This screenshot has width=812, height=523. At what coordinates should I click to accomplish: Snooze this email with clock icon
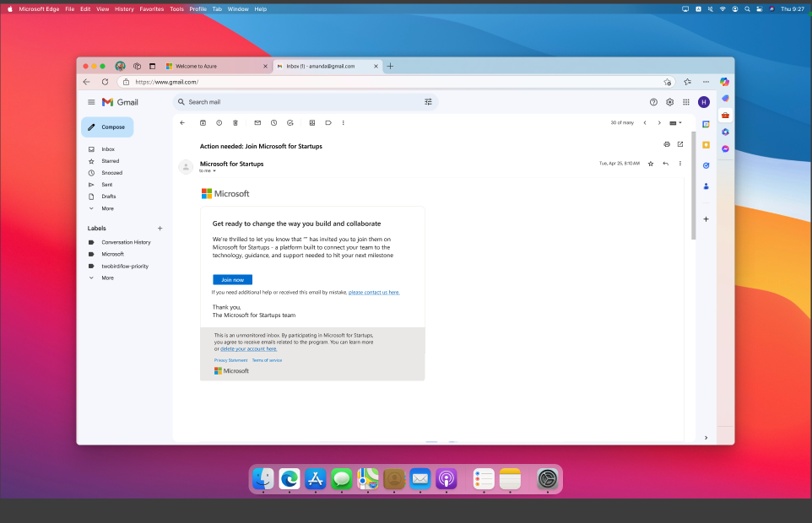point(274,122)
